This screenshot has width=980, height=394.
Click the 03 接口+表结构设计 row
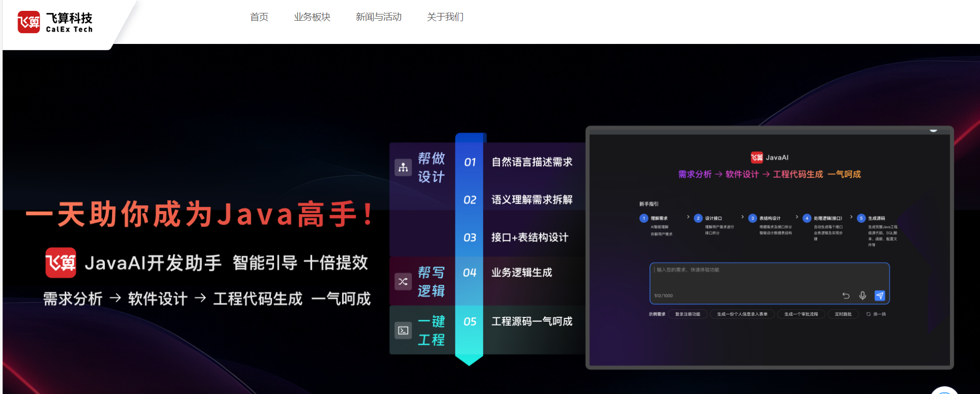516,237
